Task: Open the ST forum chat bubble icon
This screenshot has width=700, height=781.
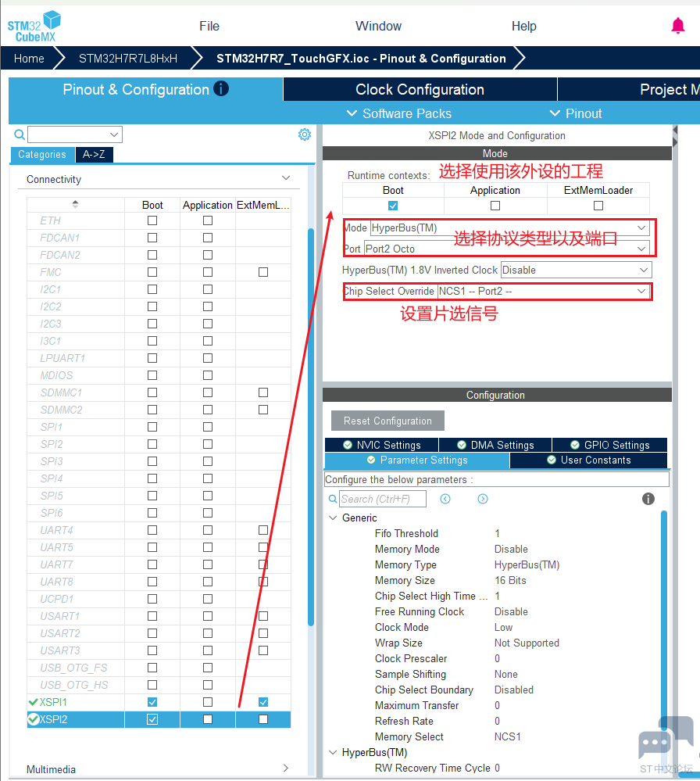Action: pyautogui.click(x=666, y=739)
